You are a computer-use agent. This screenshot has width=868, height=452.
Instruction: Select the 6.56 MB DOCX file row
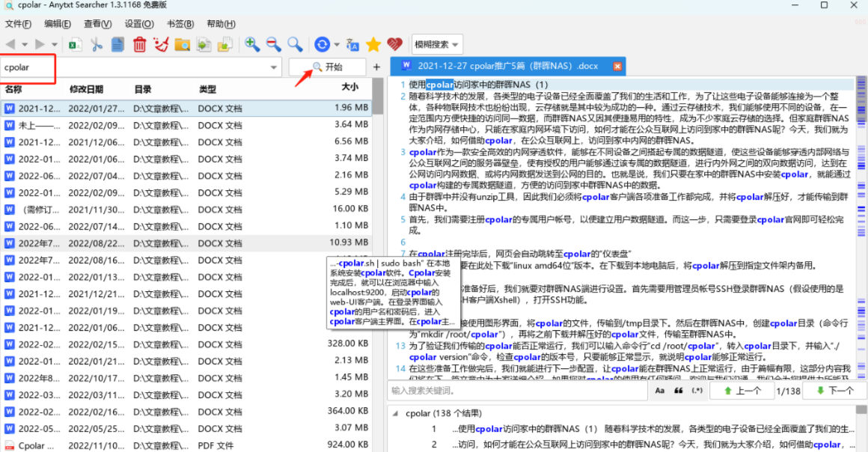coord(186,142)
